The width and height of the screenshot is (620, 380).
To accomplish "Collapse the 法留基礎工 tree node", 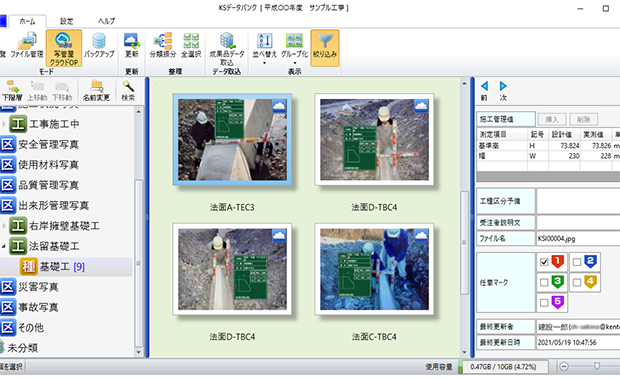I will (4, 246).
